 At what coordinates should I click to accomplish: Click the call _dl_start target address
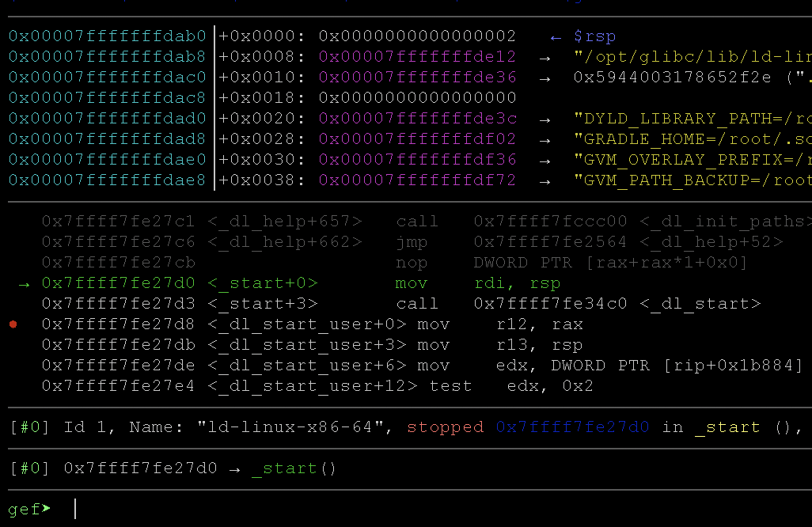coord(551,303)
